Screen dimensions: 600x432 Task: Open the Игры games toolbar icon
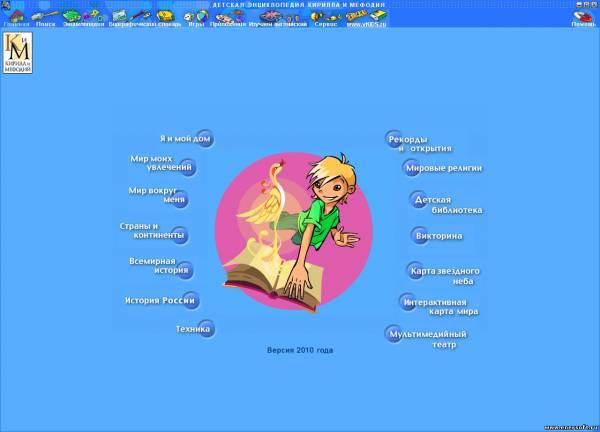196,18
